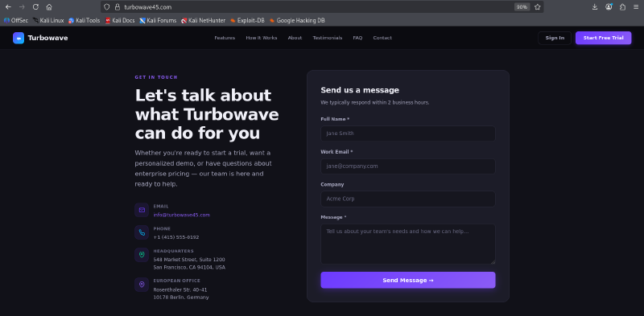Click the 10178 Berlin, Germany text
644x316 pixels.
click(x=181, y=298)
